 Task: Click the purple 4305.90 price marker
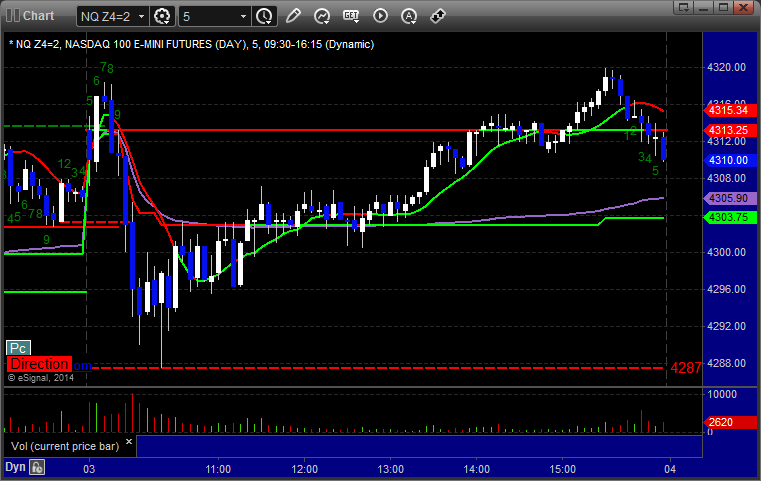(729, 198)
